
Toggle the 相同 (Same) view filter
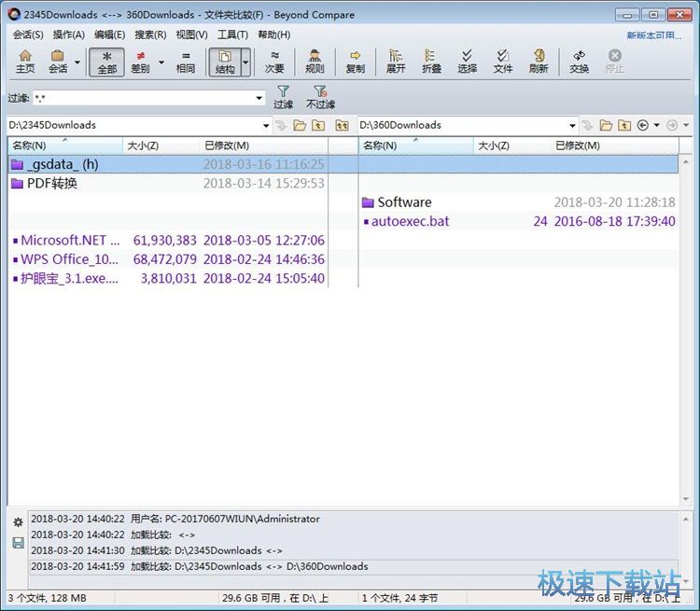(x=186, y=62)
